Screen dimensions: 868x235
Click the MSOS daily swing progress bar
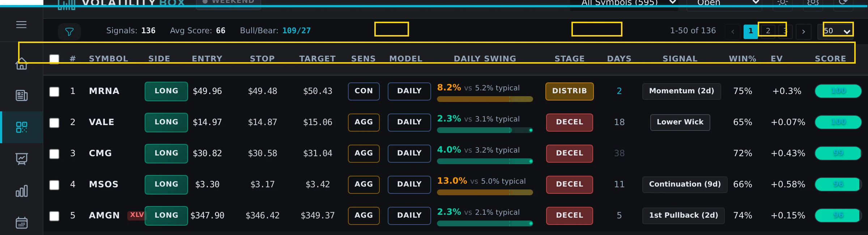485,192
